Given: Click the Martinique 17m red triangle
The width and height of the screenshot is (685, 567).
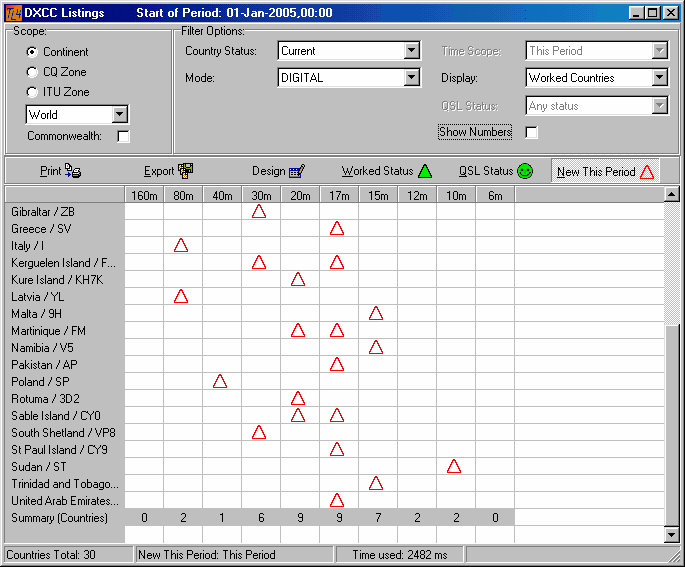Looking at the screenshot, I should (337, 330).
